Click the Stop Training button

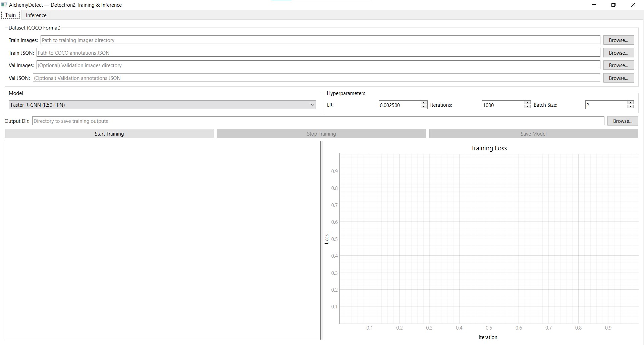(321, 134)
